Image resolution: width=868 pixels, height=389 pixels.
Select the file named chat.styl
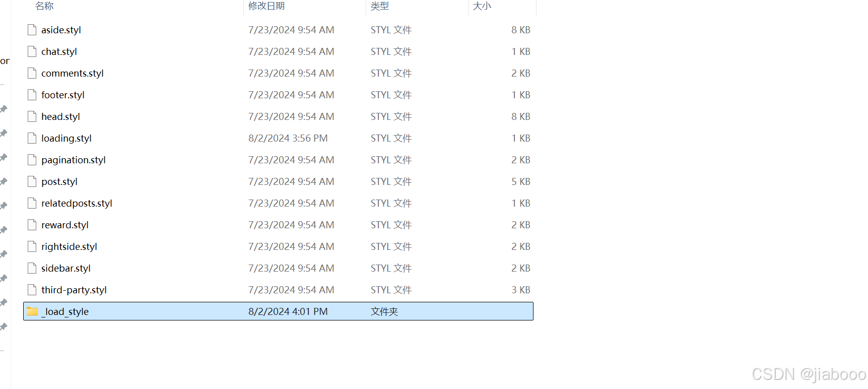pos(59,52)
